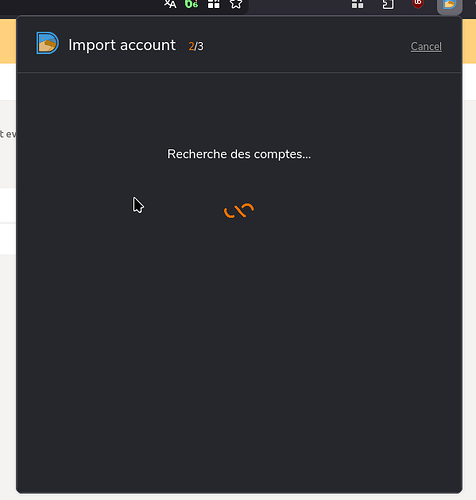This screenshot has width=476, height=500.
Task: Click the blue D logo in popup header
Action: point(47,43)
